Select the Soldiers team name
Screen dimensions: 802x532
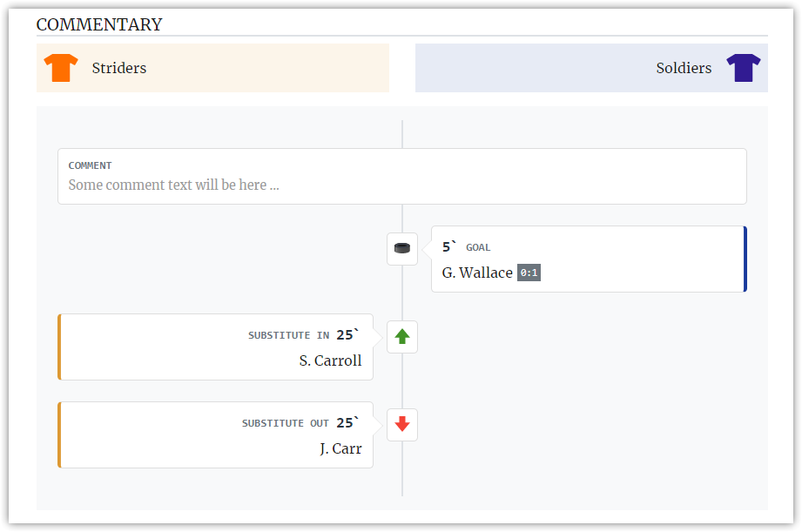click(684, 68)
